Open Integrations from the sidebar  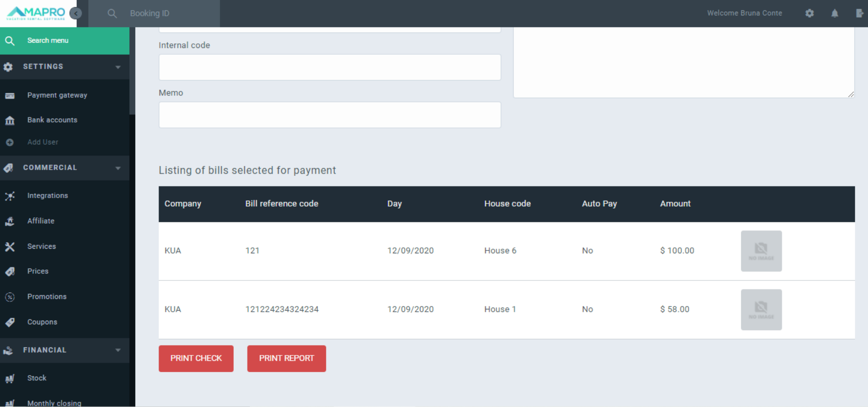click(47, 195)
